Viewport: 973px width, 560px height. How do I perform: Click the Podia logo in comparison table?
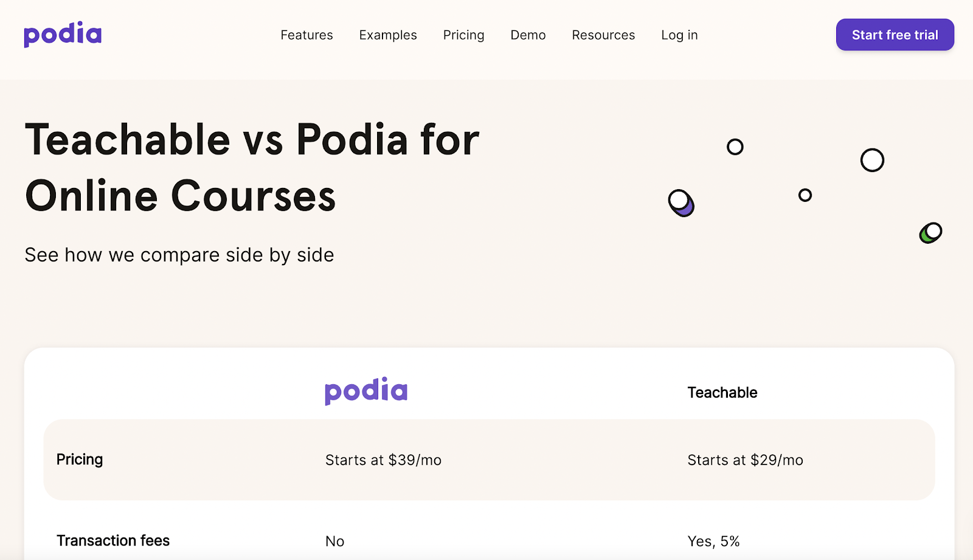(x=366, y=391)
